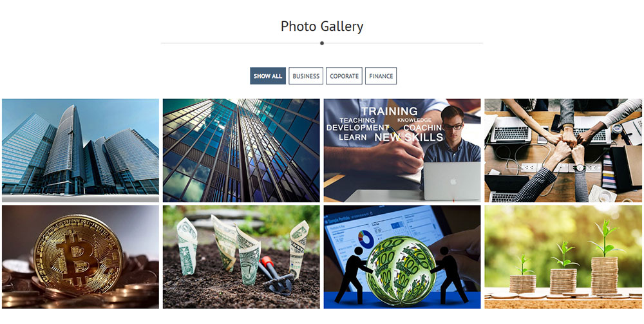Click the Bitcoin B symbol on coin
Screen dimensions: 644x324
pos(76,254)
